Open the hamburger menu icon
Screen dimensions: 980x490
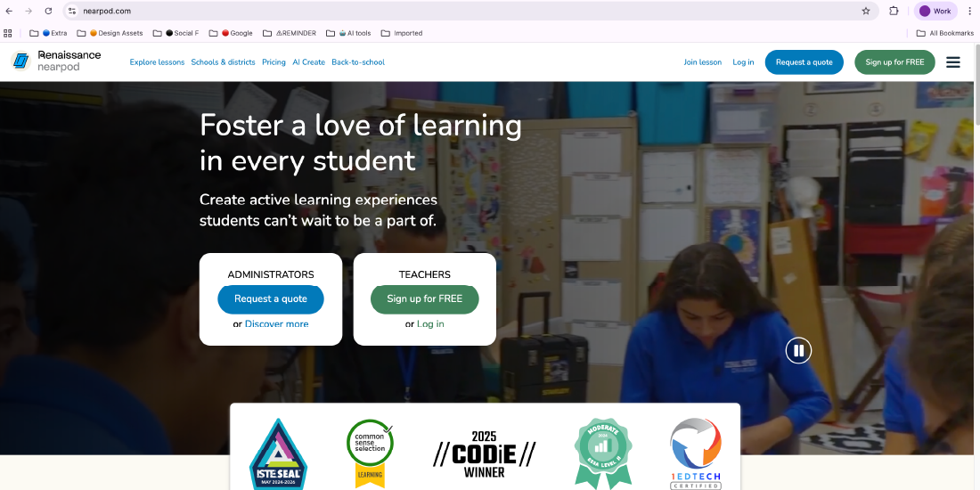click(952, 61)
